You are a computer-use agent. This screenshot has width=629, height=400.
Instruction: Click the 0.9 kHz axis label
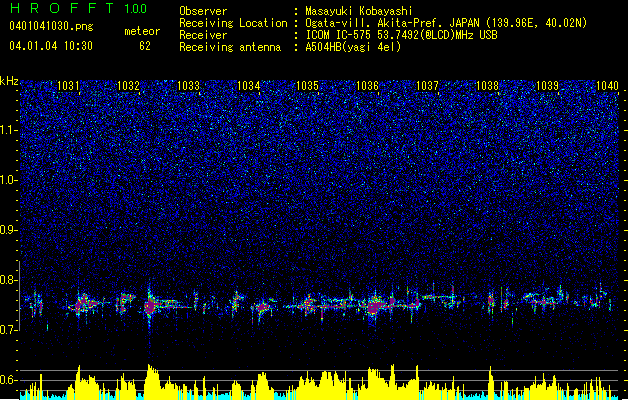pos(9,230)
